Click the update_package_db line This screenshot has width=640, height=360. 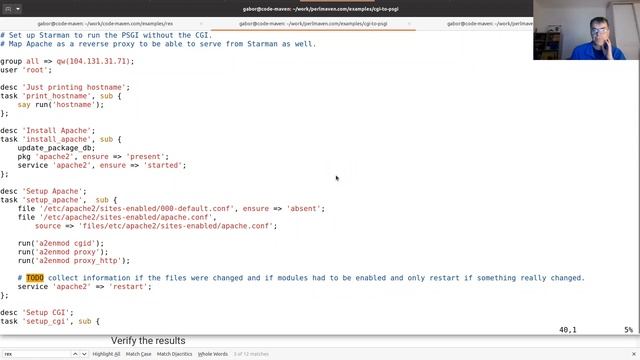tap(56, 148)
